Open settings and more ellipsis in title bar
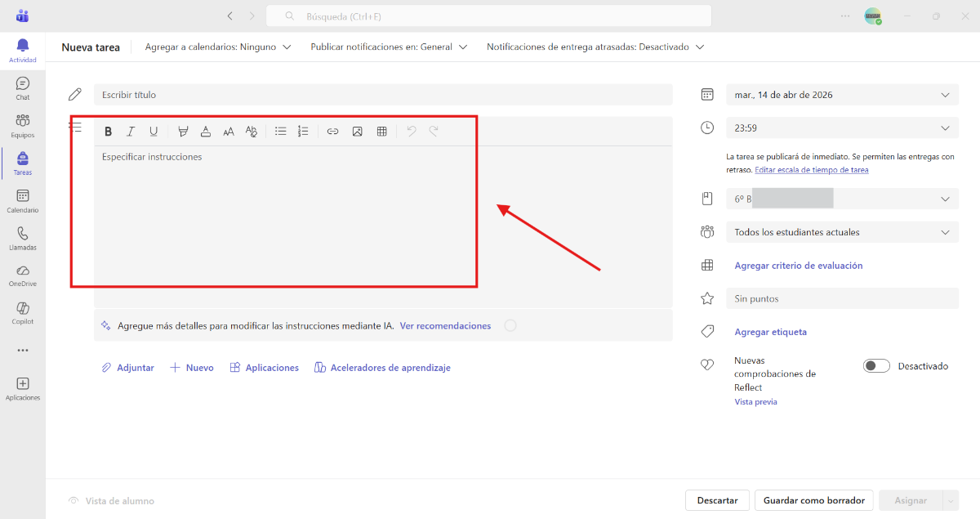The image size is (980, 519). click(845, 16)
